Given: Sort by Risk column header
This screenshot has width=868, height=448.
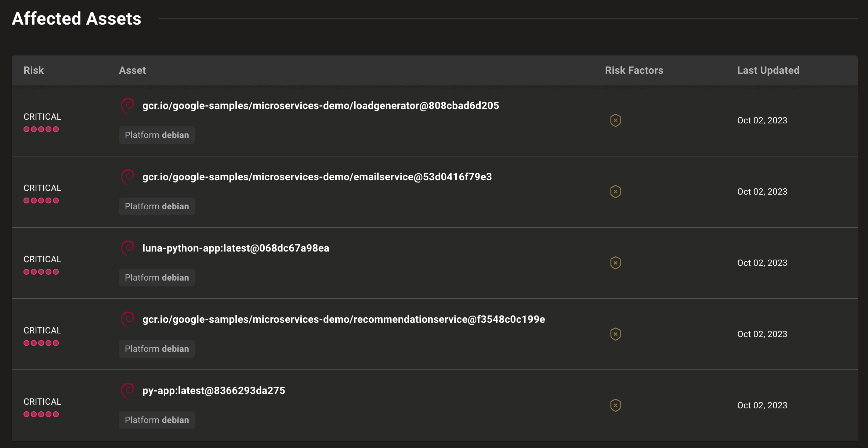Looking at the screenshot, I should click(33, 71).
